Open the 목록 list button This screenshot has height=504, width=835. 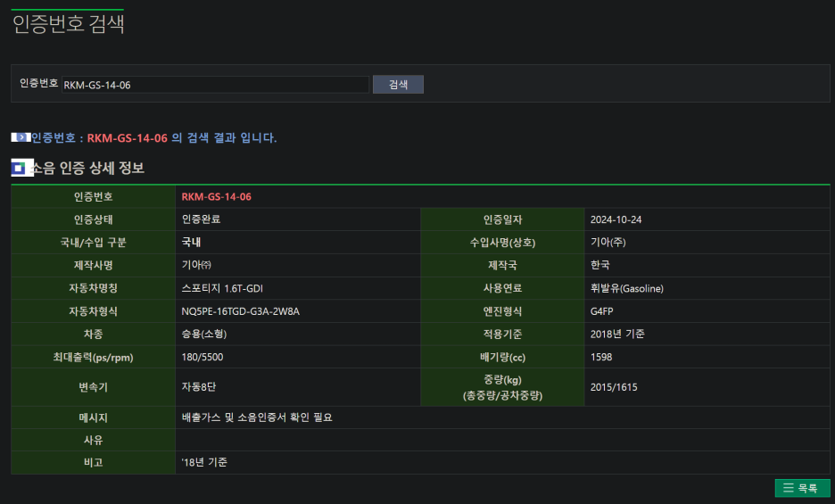(x=802, y=488)
